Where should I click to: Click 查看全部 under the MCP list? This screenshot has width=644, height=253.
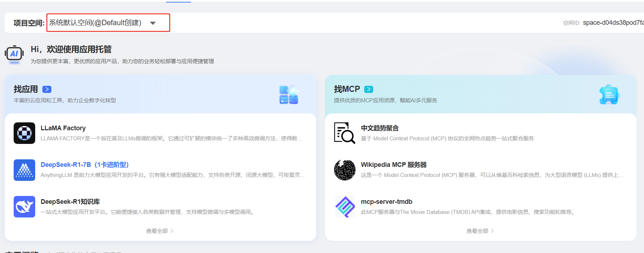480,231
